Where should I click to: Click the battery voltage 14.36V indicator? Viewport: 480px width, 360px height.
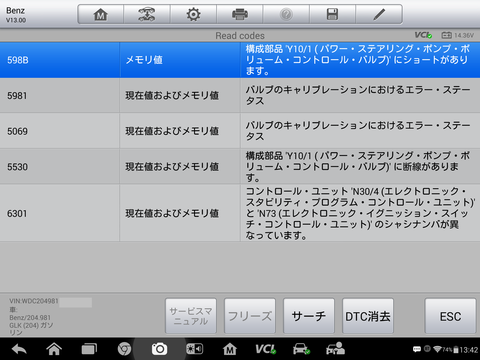tap(457, 35)
